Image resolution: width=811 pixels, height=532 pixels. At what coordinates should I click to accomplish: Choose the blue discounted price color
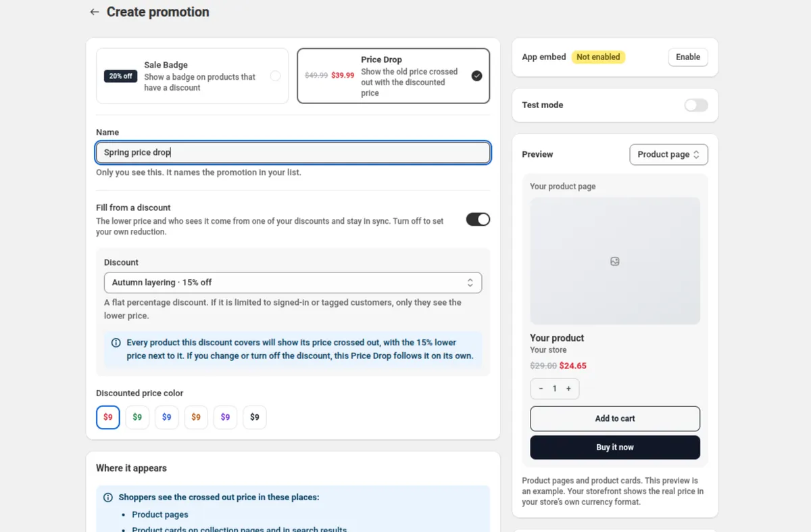[166, 417]
